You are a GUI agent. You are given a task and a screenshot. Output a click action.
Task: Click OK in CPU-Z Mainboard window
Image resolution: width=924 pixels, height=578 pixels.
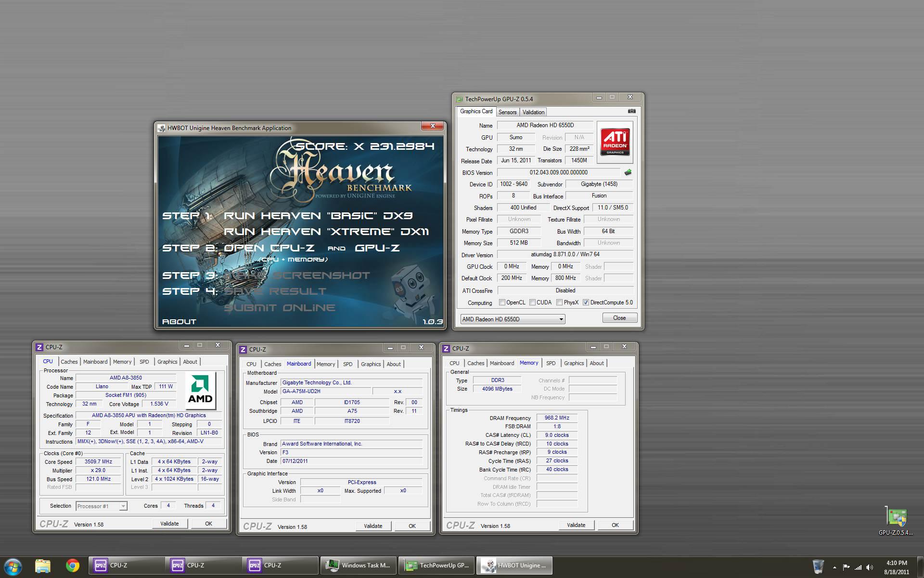click(x=412, y=526)
